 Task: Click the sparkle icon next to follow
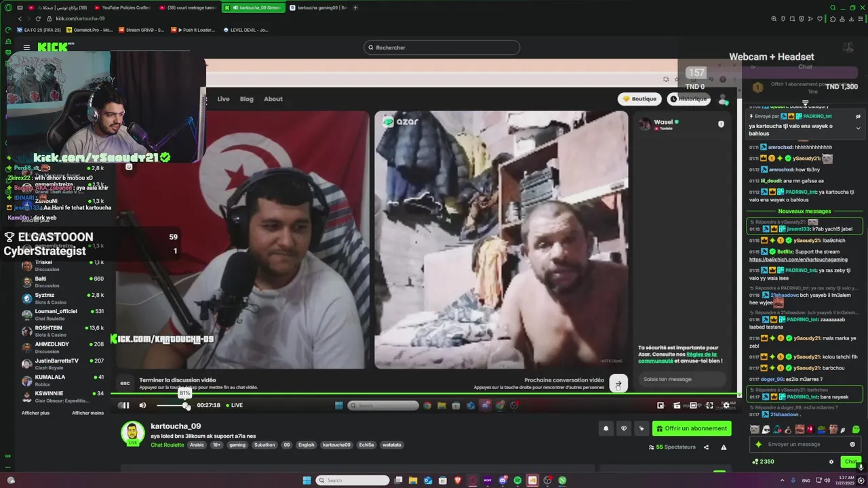click(x=642, y=428)
